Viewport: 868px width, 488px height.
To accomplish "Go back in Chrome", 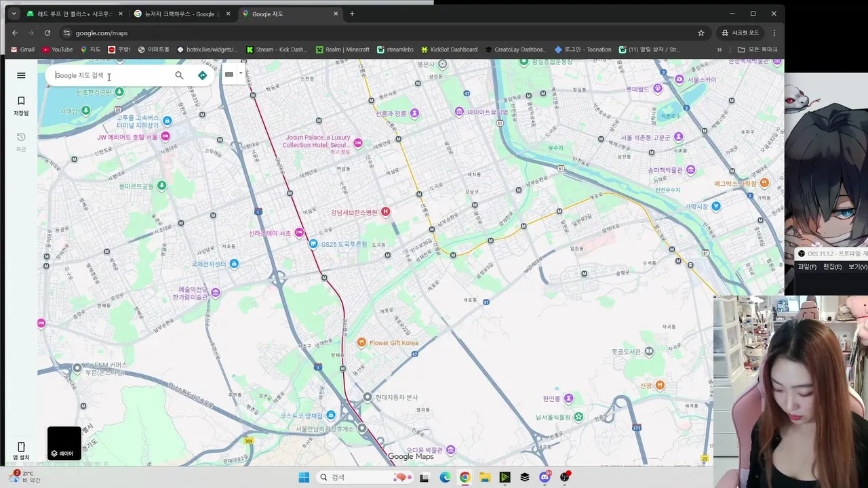I will (15, 33).
